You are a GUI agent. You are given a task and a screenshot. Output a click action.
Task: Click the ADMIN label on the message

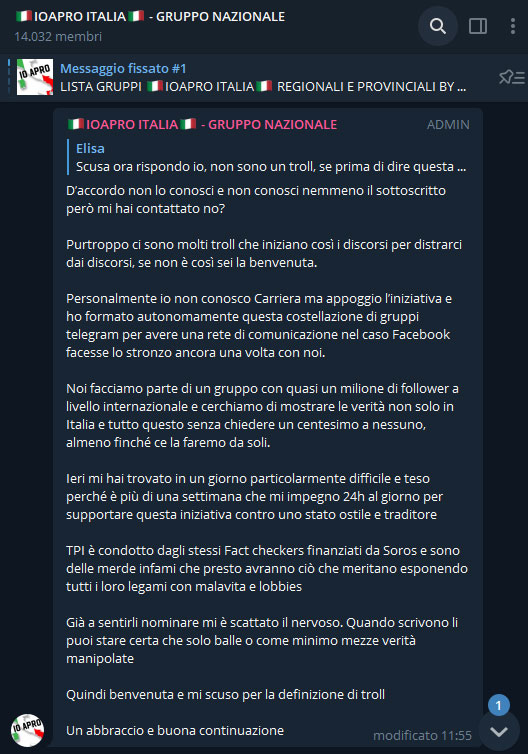[x=448, y=125]
